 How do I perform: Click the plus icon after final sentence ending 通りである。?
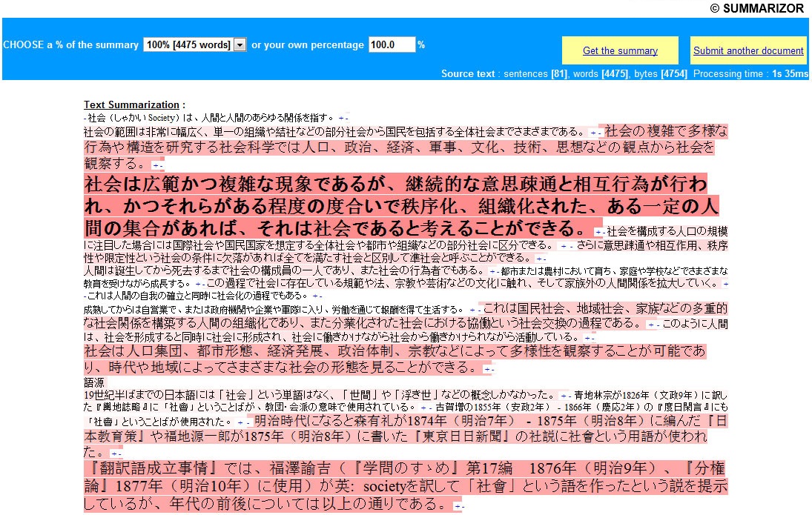click(458, 505)
